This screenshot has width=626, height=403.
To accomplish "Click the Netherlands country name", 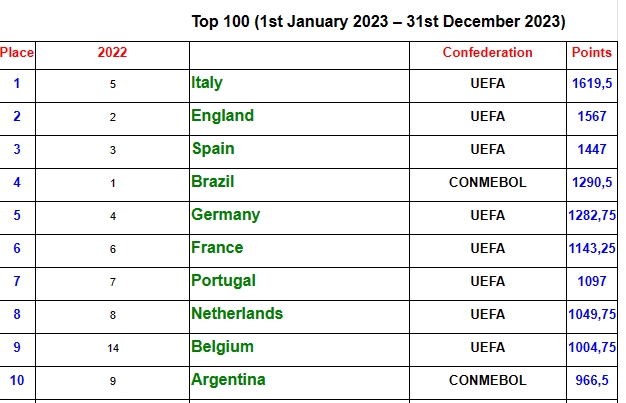I will pyautogui.click(x=237, y=314).
